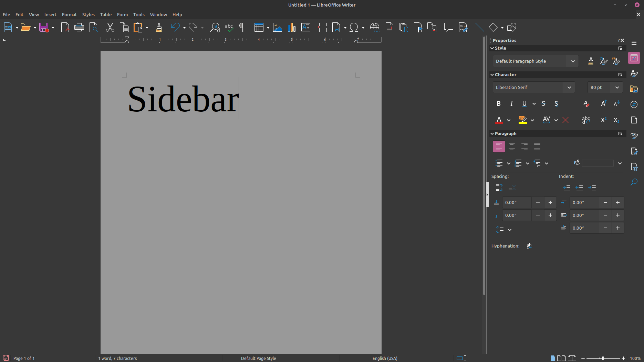Screen dimensions: 644x362
Task: Expand the font size 80 pt dropdown
Action: coord(617,88)
